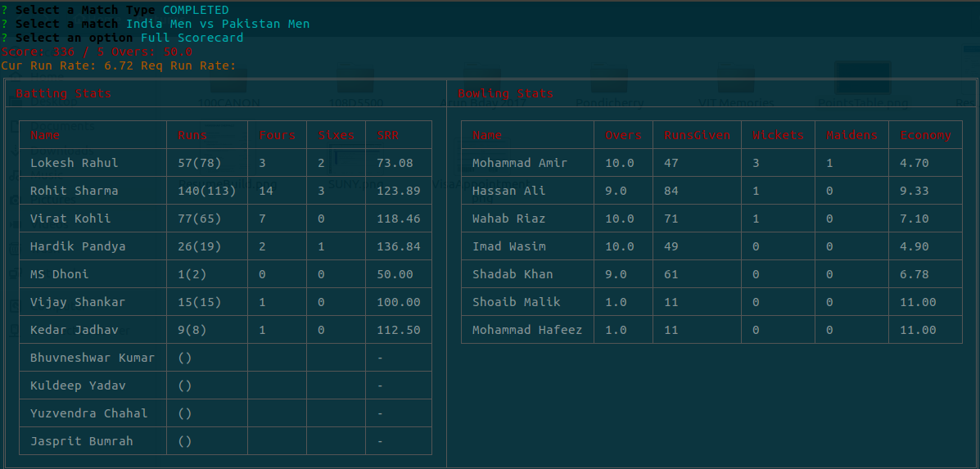
Task: Select the Hardik Pandya name cell
Action: pyautogui.click(x=78, y=246)
